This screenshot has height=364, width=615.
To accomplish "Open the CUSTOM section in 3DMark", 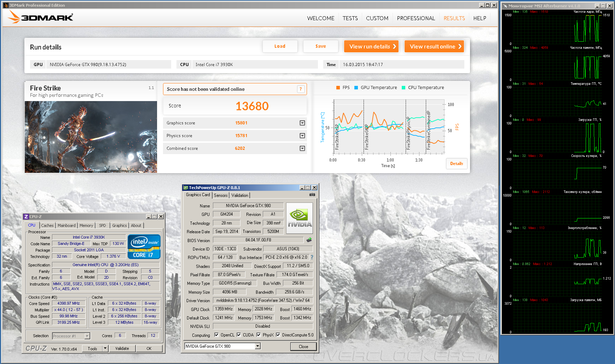I will point(377,18).
